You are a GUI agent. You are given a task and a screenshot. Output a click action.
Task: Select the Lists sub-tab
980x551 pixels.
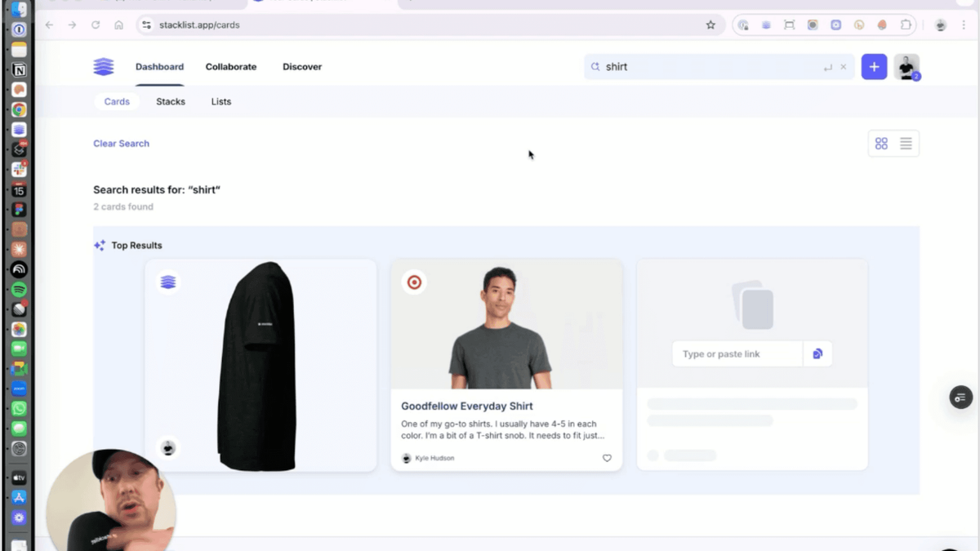coord(221,102)
